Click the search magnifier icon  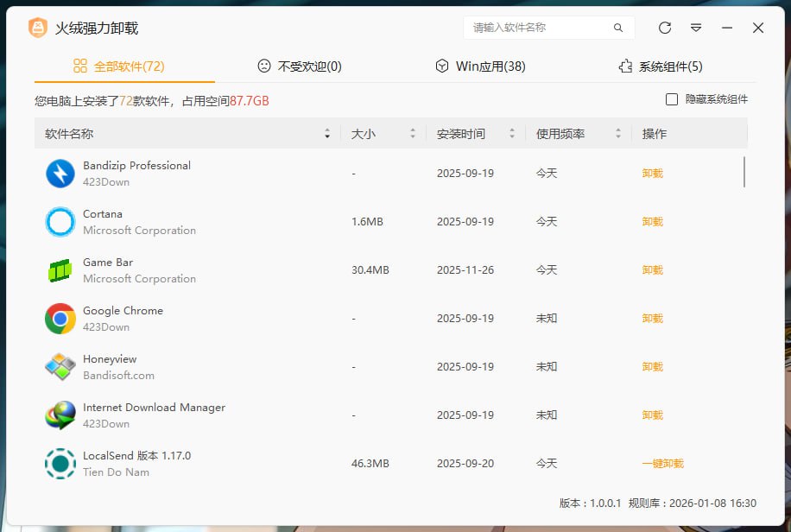pos(618,28)
